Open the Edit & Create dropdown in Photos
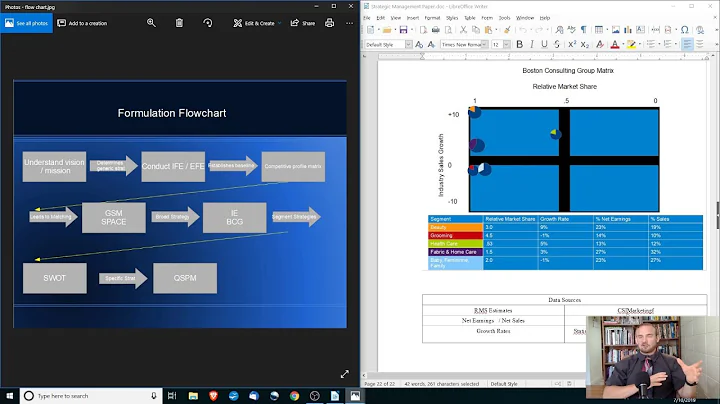This screenshot has width=720, height=404. click(257, 23)
